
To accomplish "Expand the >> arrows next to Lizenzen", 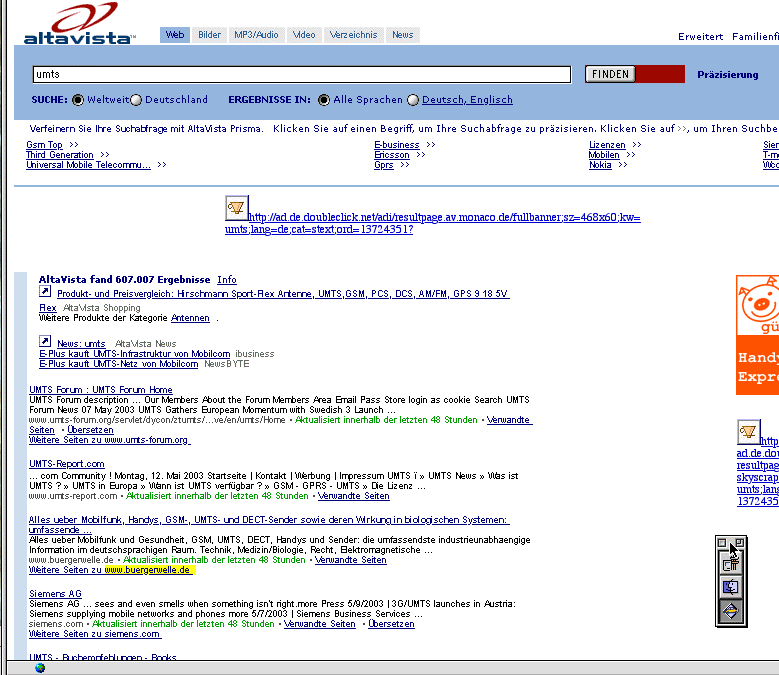I will click(637, 145).
